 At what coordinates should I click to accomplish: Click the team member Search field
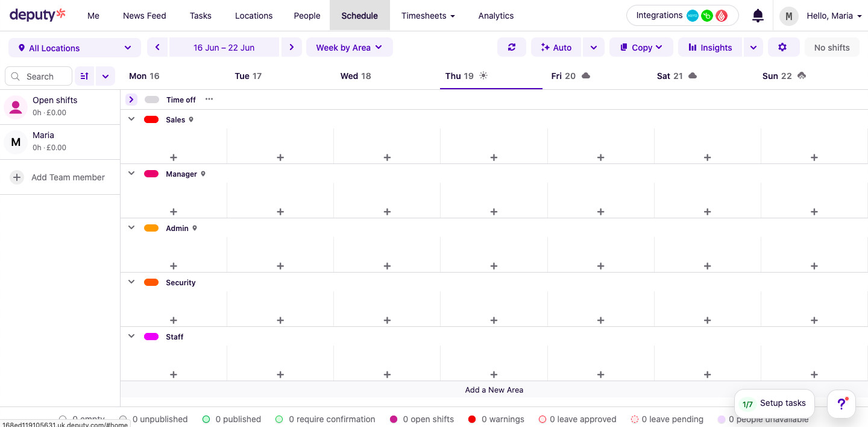coord(40,77)
